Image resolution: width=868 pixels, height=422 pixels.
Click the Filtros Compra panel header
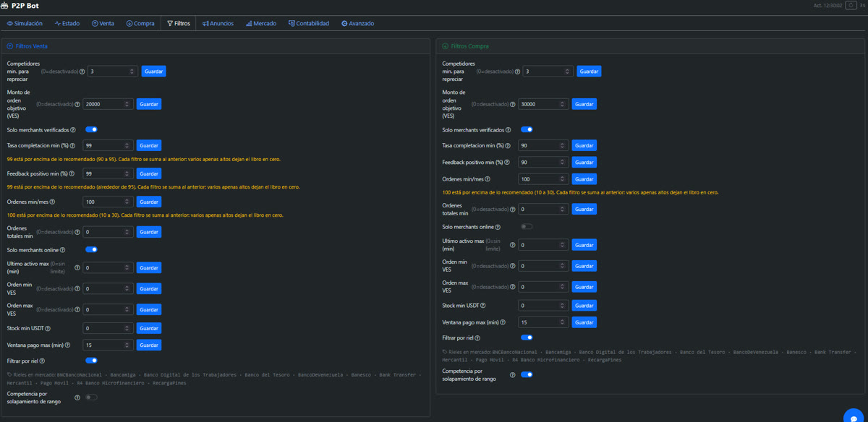point(651,46)
